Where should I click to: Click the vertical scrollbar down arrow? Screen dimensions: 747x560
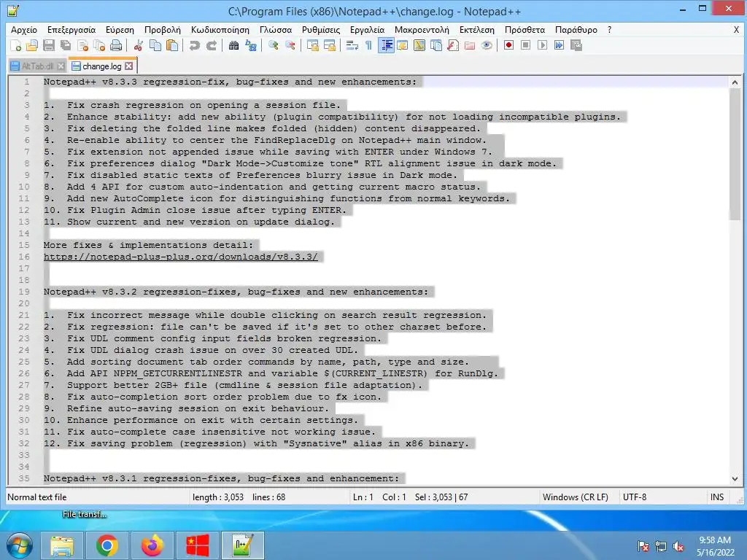(735, 478)
